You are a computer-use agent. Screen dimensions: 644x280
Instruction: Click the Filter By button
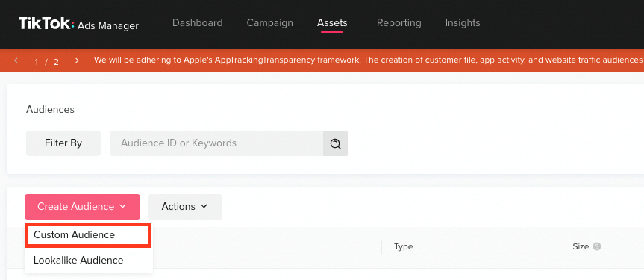63,143
